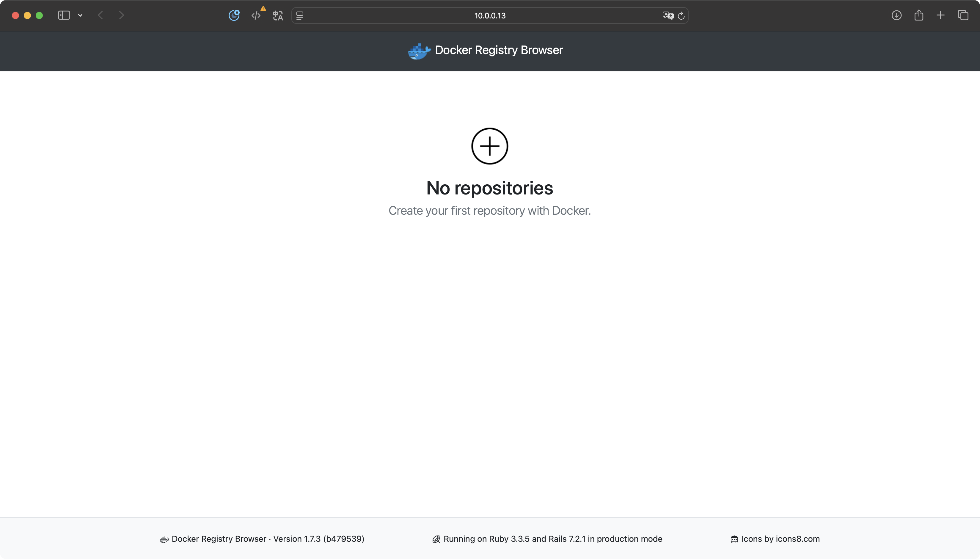Open the privacy report extension icon

click(x=234, y=15)
